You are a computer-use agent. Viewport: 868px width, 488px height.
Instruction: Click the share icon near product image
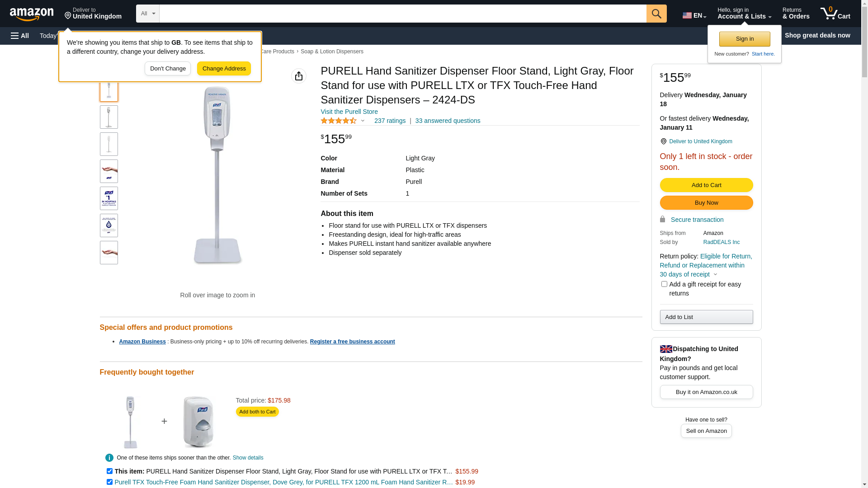[x=299, y=76]
